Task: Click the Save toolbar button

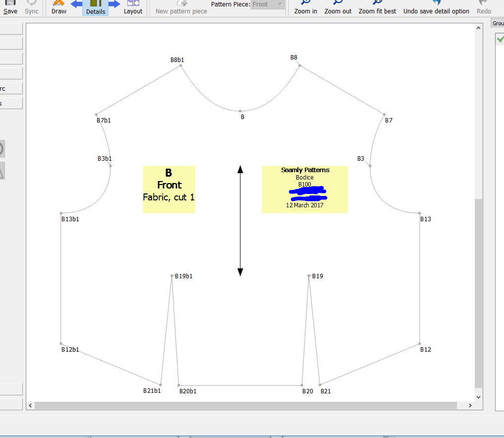Action: coord(10,7)
